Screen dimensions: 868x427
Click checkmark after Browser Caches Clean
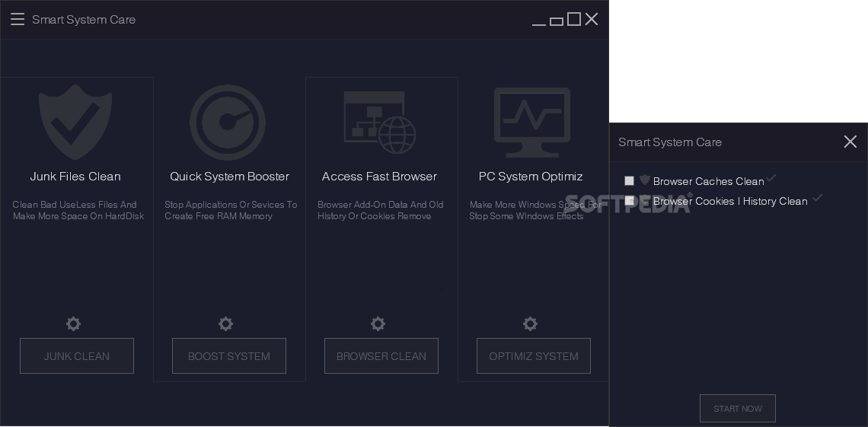click(771, 178)
